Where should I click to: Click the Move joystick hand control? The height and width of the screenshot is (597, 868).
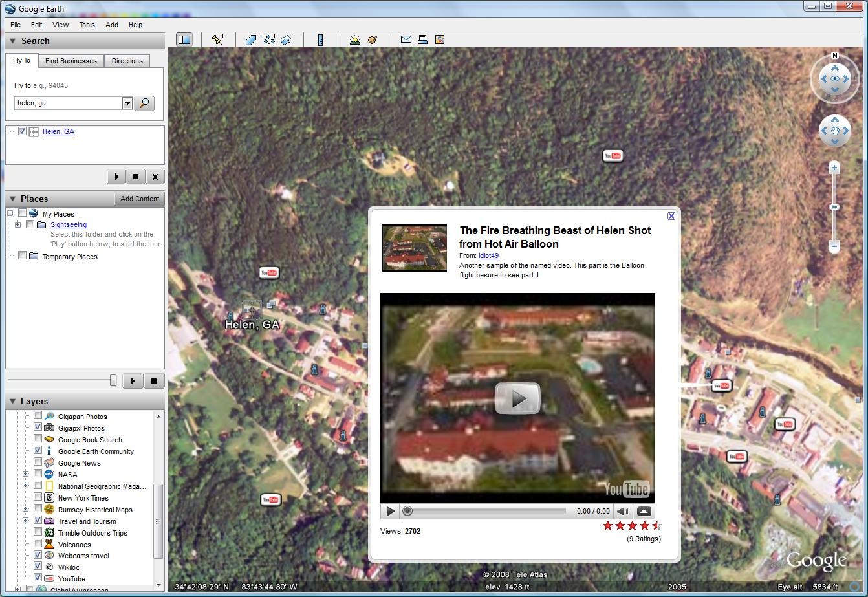(x=835, y=131)
